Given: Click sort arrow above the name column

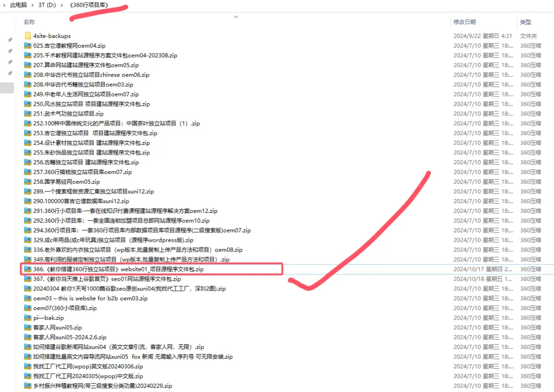Looking at the screenshot, I should pyautogui.click(x=235, y=16).
